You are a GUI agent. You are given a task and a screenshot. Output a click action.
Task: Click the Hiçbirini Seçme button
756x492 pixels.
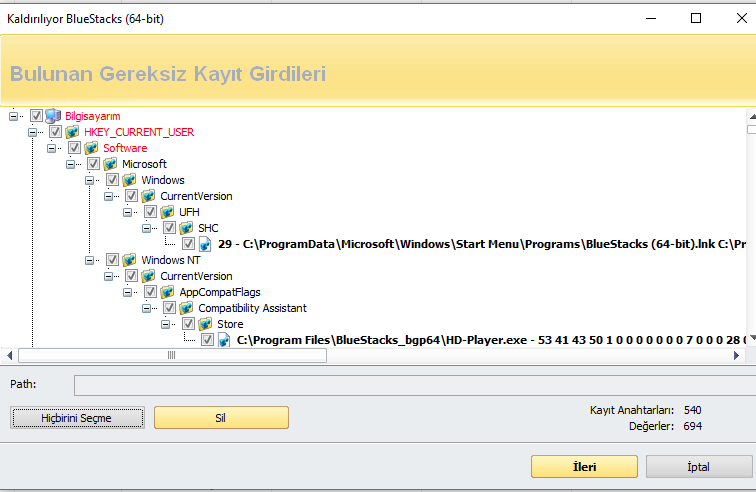(x=77, y=418)
